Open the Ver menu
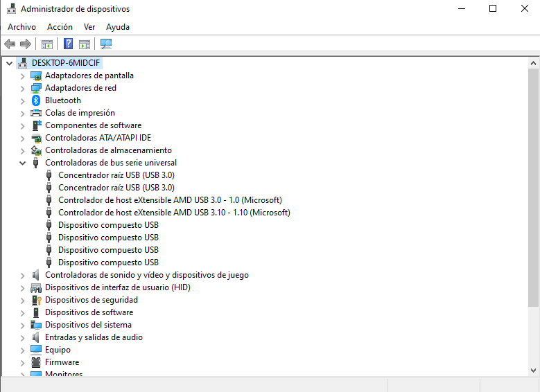Screen dimensions: 540x392 [89, 27]
